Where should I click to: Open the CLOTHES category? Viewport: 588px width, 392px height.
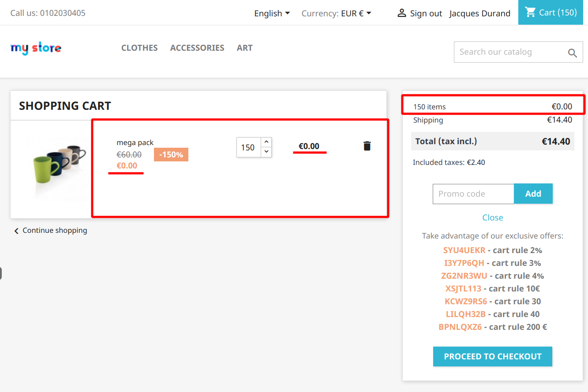139,48
